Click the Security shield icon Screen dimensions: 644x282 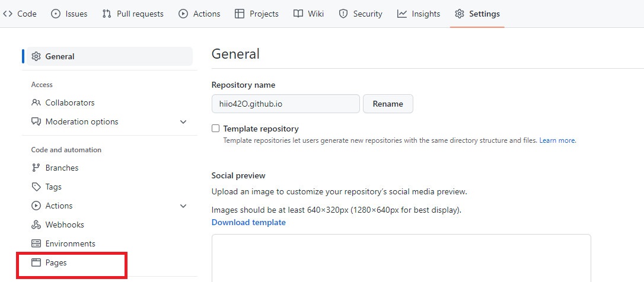click(x=343, y=14)
